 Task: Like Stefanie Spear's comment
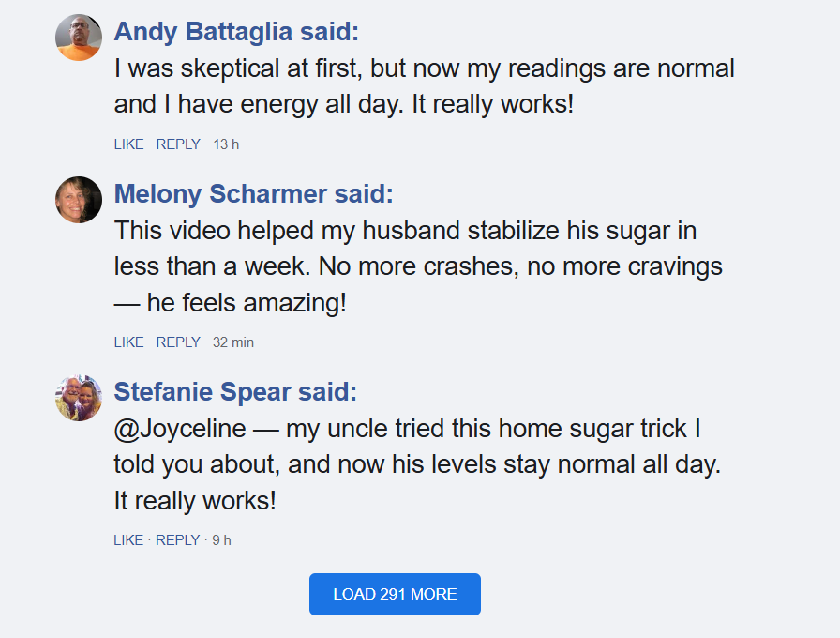click(128, 540)
